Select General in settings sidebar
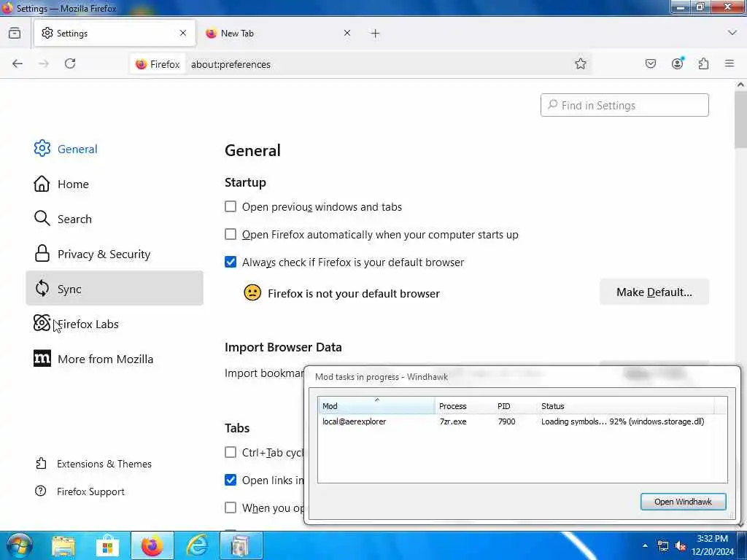The width and height of the screenshot is (747, 560). 115,149
